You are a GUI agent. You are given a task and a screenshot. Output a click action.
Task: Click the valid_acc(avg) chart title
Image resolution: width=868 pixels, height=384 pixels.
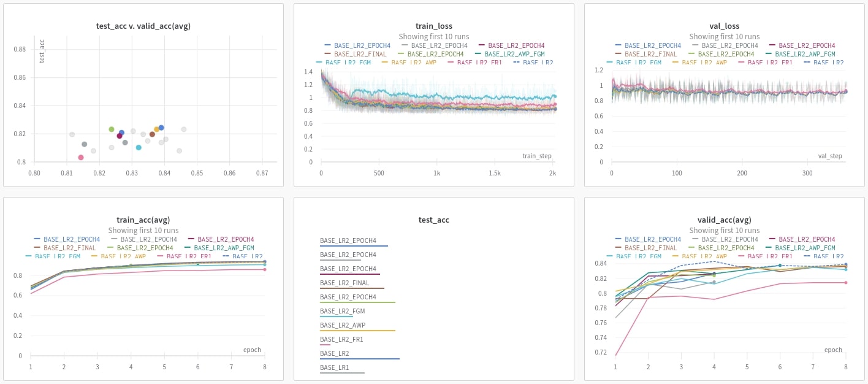724,220
